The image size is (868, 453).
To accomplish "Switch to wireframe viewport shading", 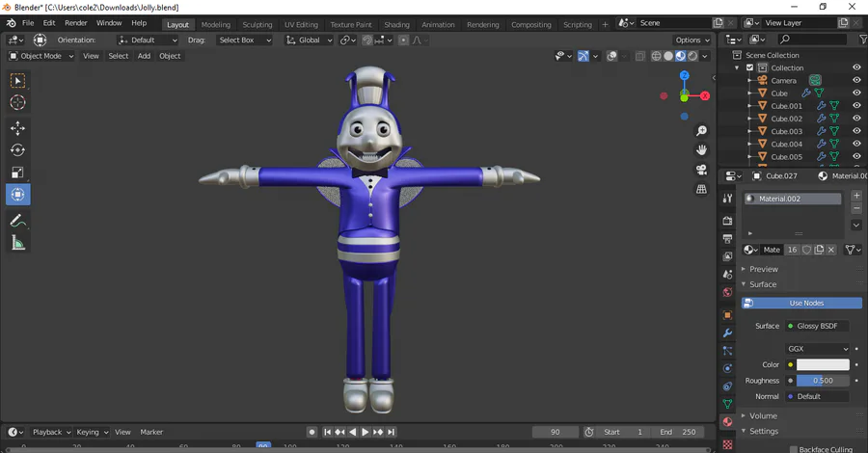I will (656, 56).
